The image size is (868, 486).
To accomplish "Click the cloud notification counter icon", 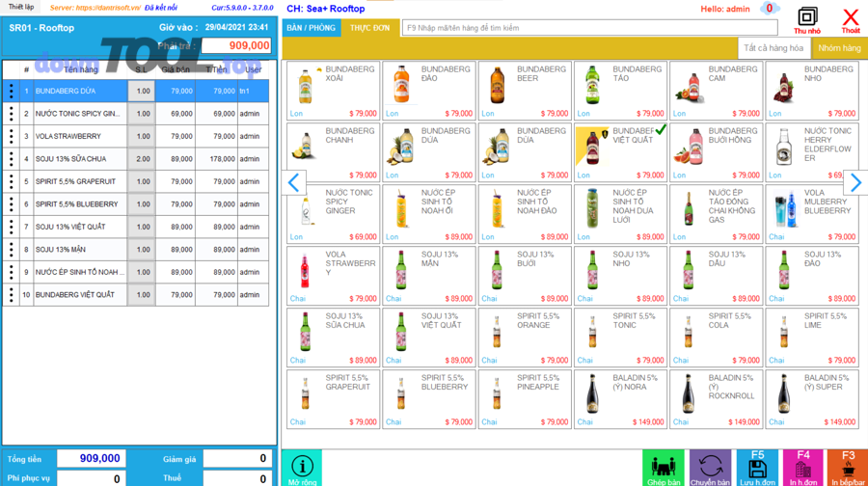I will (769, 9).
